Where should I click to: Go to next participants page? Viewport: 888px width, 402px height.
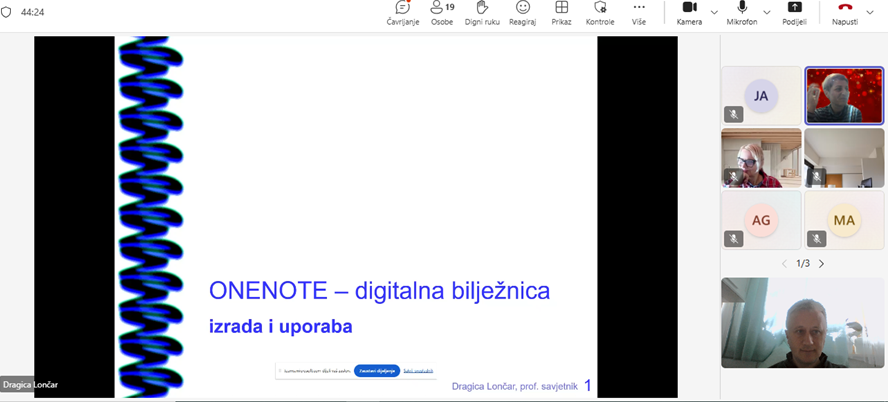point(822,264)
